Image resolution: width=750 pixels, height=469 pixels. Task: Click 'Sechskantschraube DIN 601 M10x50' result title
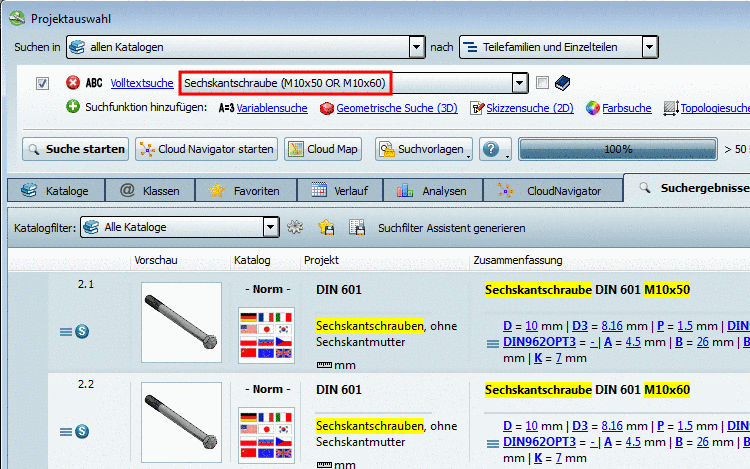587,290
